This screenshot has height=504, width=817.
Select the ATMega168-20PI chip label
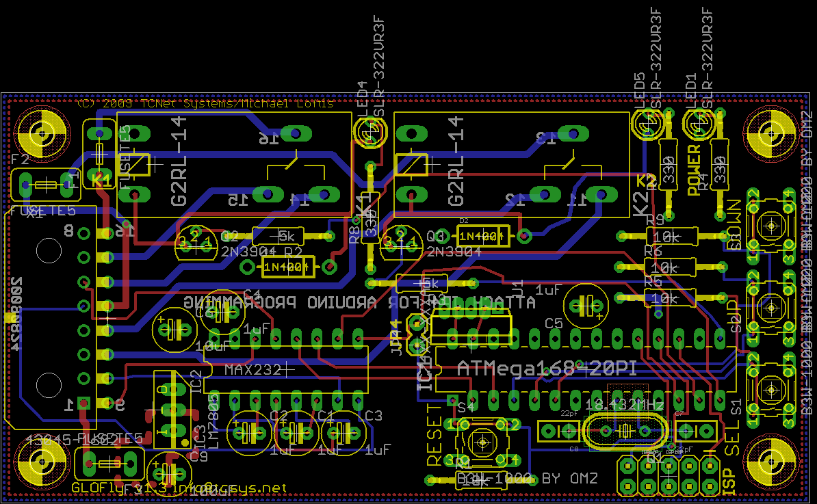(547, 369)
